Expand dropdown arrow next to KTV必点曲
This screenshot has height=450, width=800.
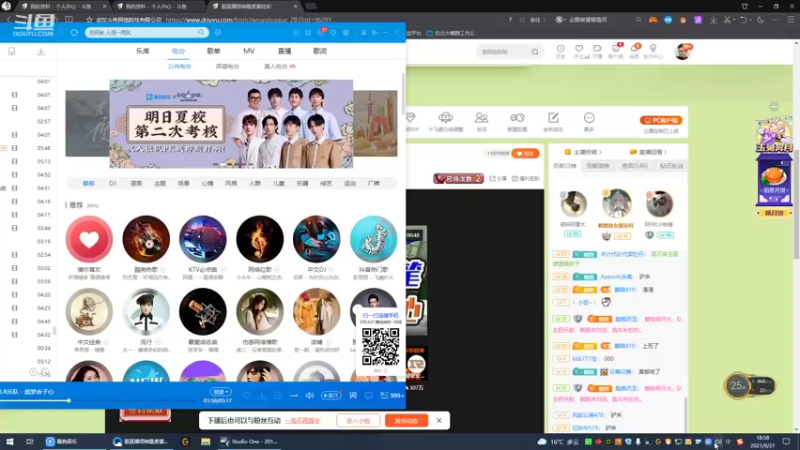[x=223, y=269]
